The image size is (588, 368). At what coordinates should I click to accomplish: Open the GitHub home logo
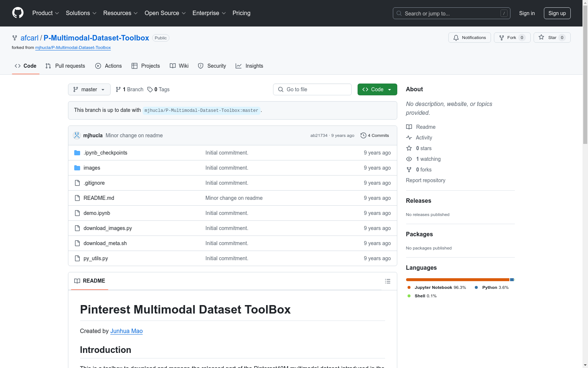pos(18,13)
